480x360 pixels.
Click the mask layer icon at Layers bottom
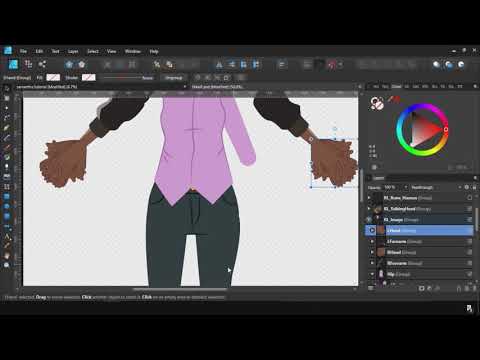click(422, 288)
